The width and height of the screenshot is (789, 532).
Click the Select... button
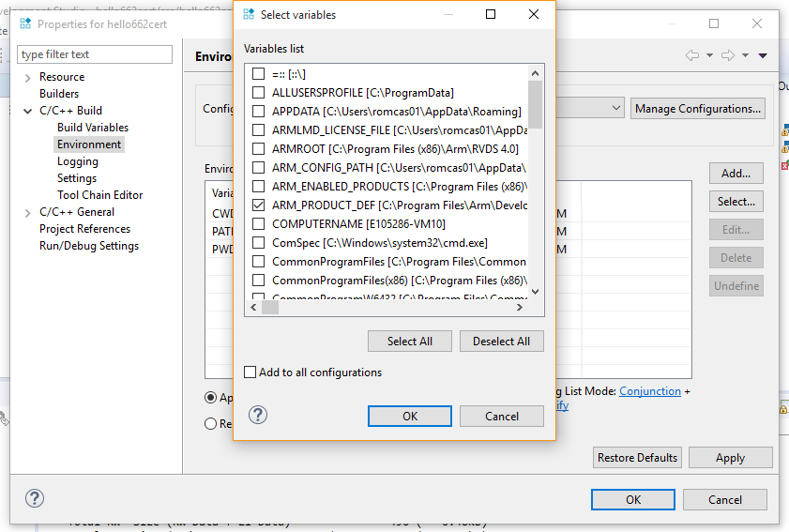736,202
